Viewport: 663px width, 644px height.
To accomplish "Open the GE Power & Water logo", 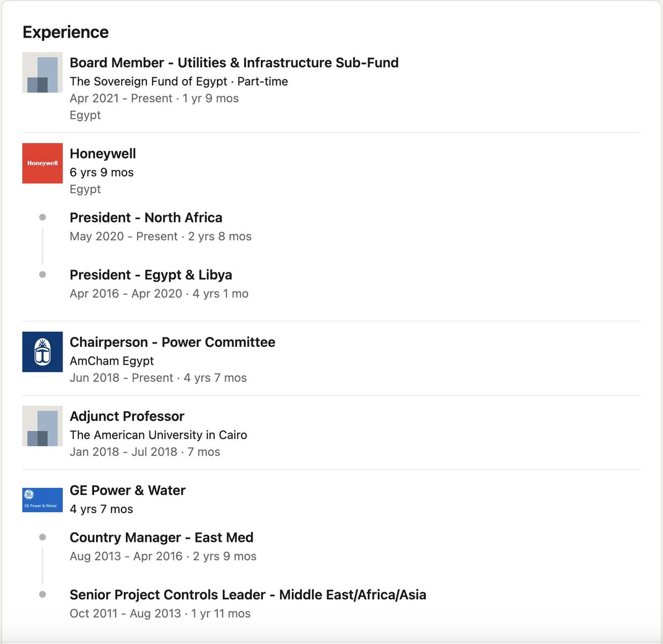I will point(43,500).
